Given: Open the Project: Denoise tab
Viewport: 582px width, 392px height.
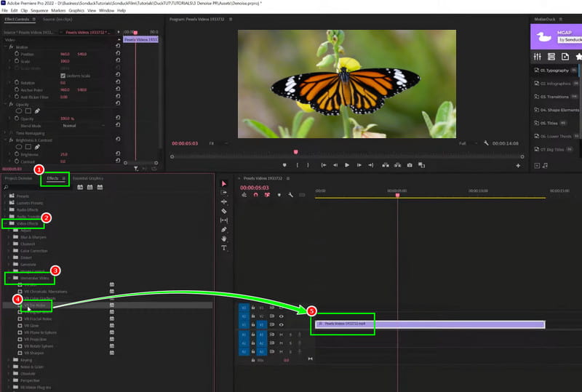Looking at the screenshot, I should (x=18, y=179).
